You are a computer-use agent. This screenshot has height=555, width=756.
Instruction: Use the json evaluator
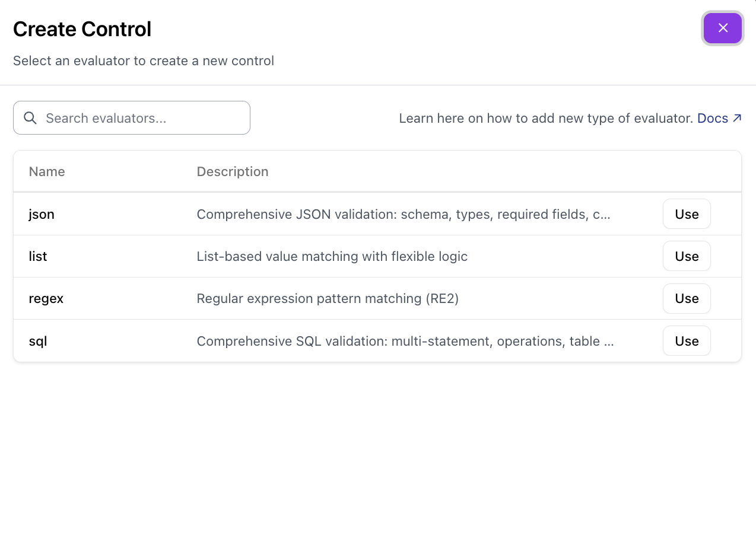687,213
